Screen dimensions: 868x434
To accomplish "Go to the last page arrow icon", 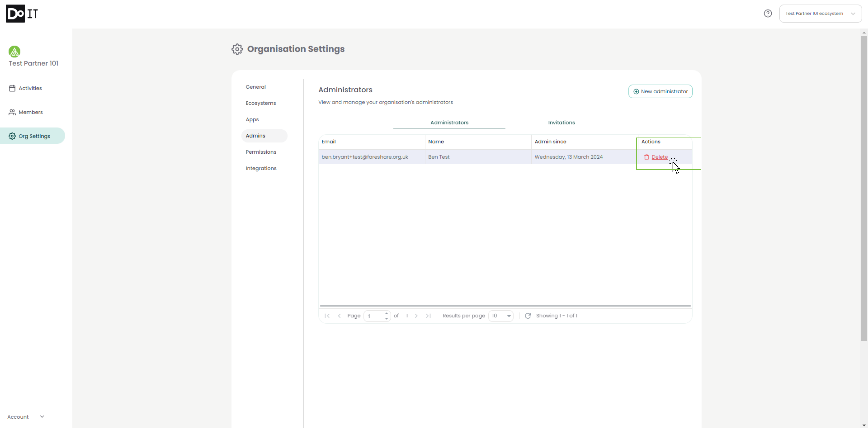I will click(x=428, y=316).
